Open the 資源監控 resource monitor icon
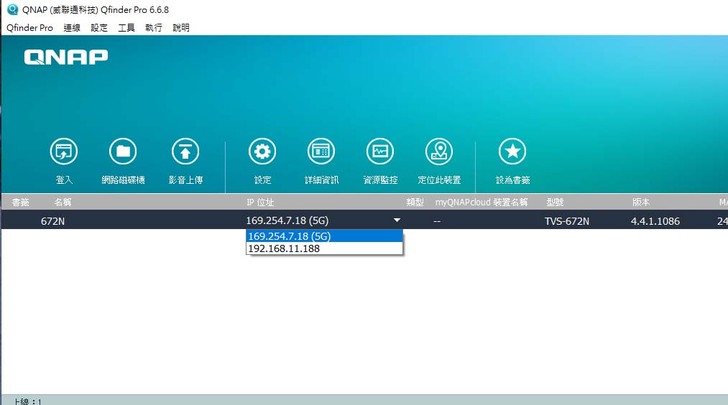 click(x=380, y=151)
